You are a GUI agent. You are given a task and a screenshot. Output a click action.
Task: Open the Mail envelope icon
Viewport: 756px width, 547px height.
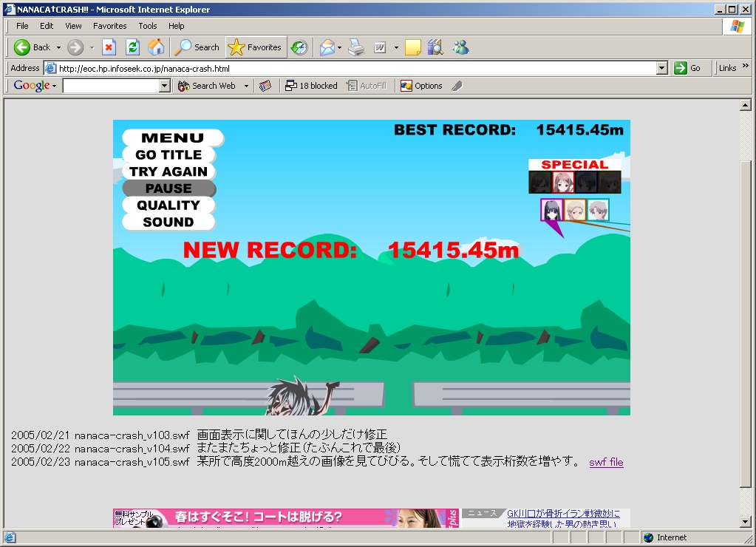[327, 47]
